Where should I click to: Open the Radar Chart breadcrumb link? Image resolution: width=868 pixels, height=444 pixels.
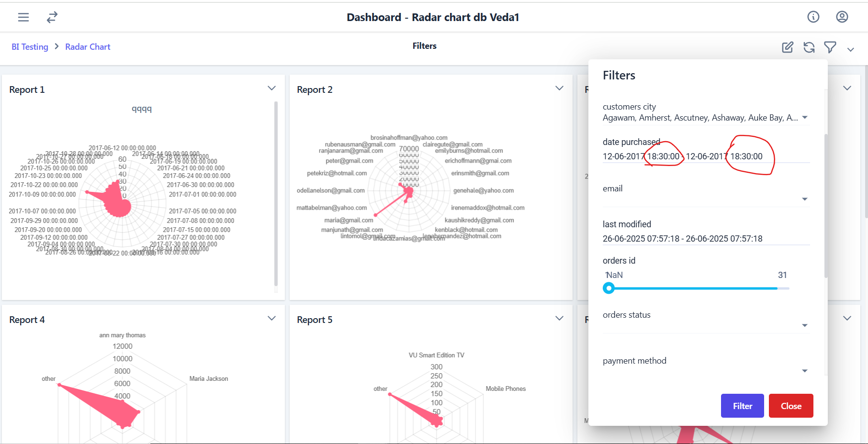pos(88,47)
